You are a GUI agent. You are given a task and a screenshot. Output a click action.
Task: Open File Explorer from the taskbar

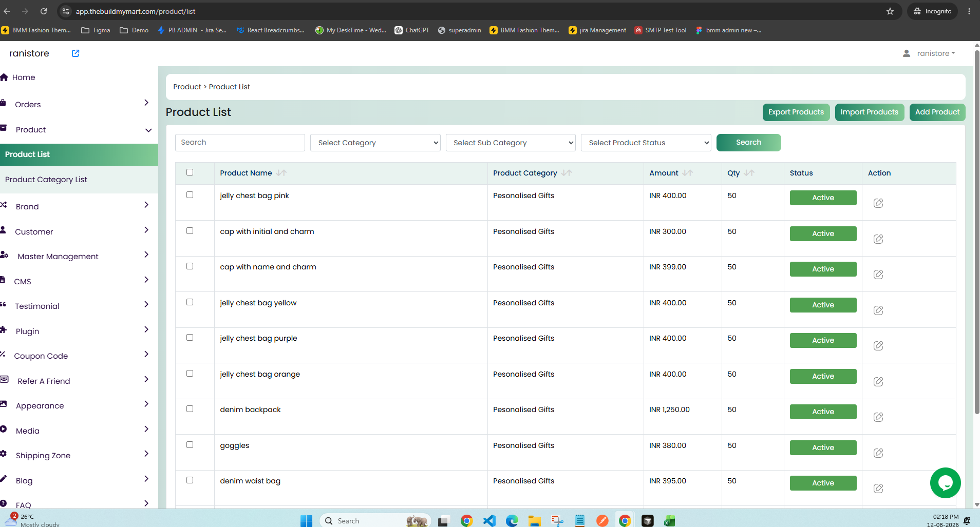pos(534,521)
